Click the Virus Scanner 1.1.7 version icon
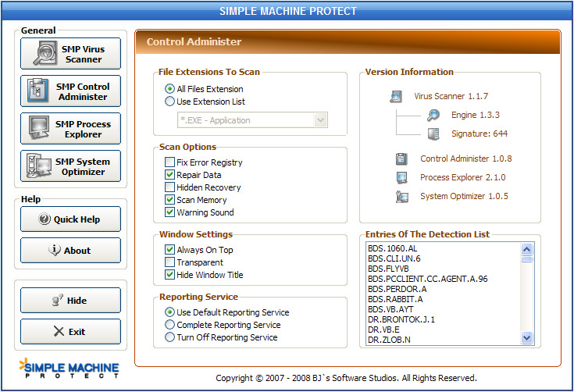The image size is (574, 392). click(396, 96)
